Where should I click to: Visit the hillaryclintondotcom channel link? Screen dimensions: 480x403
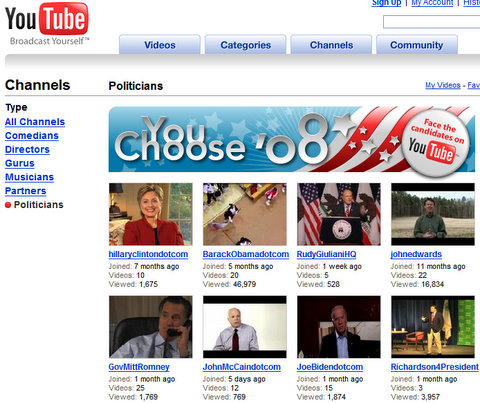pyautogui.click(x=148, y=254)
